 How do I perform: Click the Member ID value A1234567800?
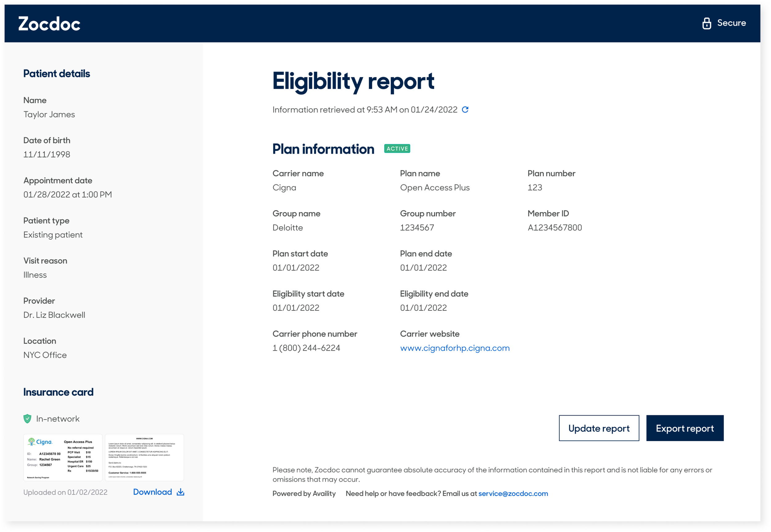pyautogui.click(x=555, y=228)
